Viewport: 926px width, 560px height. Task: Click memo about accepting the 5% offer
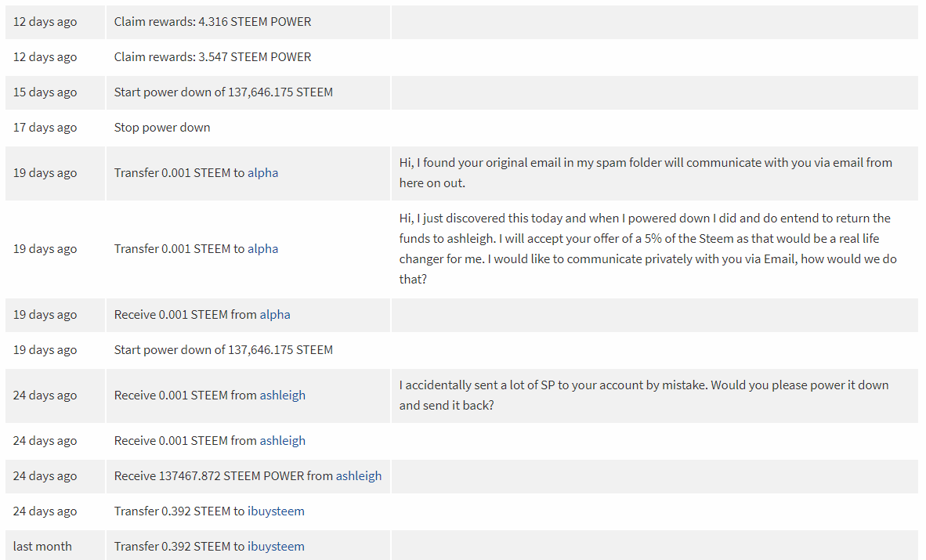click(x=648, y=249)
